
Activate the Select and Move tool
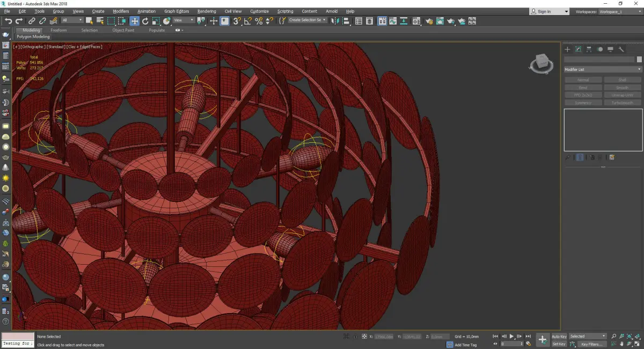click(x=134, y=21)
